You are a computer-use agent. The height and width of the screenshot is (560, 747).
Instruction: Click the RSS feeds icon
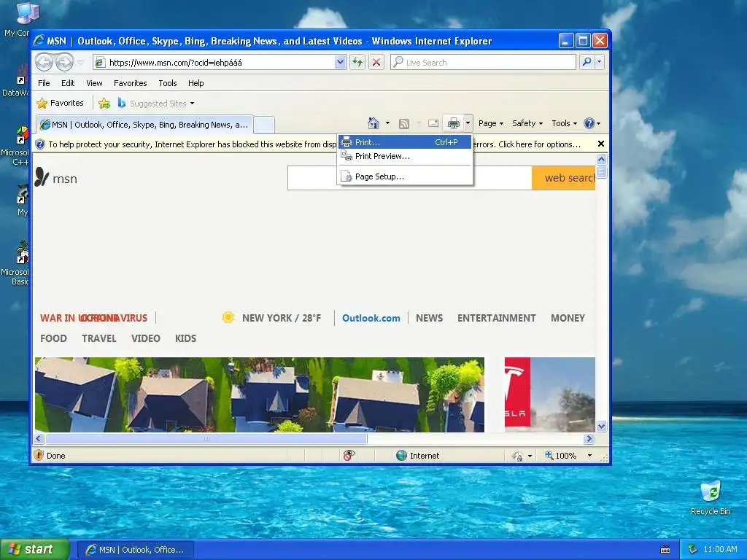(x=404, y=124)
